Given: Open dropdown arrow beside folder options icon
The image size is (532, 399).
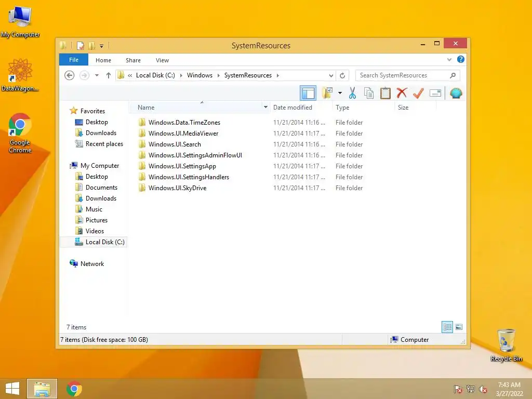Looking at the screenshot, I should point(340,93).
